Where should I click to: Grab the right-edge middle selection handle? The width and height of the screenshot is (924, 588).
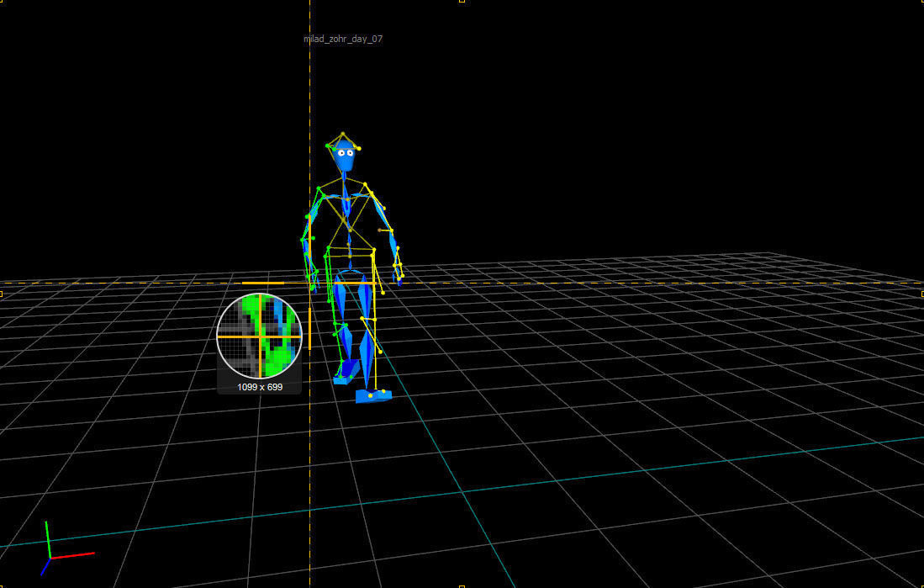point(921,294)
